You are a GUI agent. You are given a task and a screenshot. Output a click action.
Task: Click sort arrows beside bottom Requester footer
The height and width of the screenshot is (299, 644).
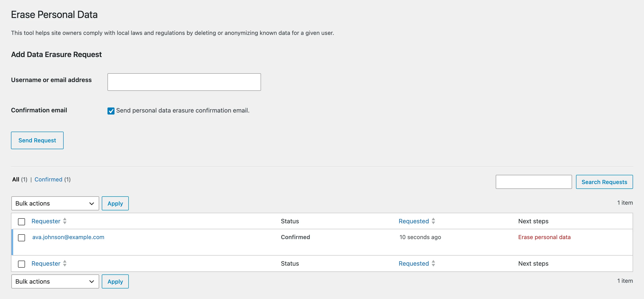pyautogui.click(x=65, y=263)
